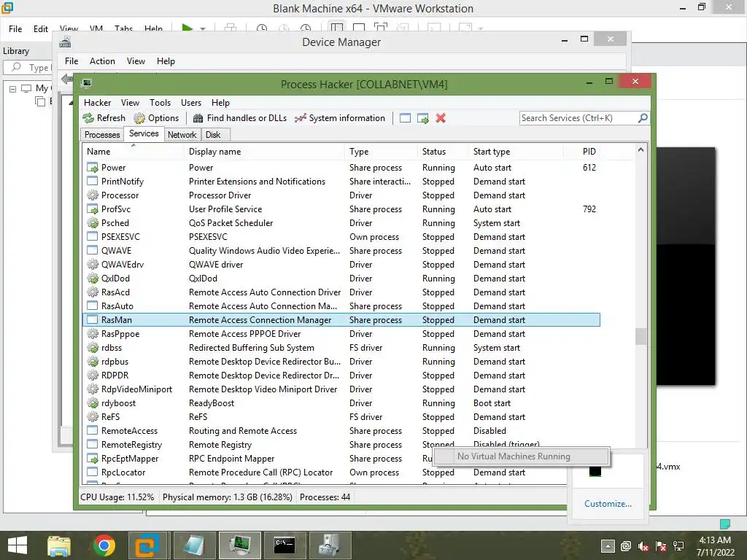
Task: Select the Services tab
Action: (x=144, y=134)
